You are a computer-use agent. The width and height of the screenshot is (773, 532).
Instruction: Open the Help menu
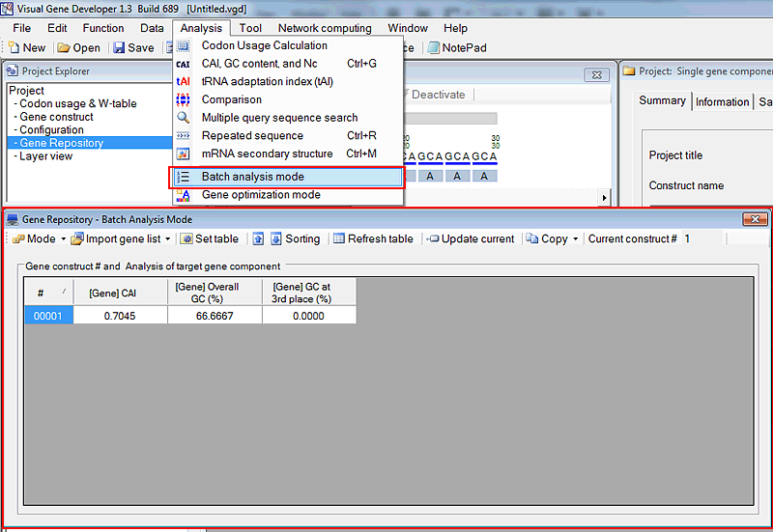pyautogui.click(x=455, y=28)
